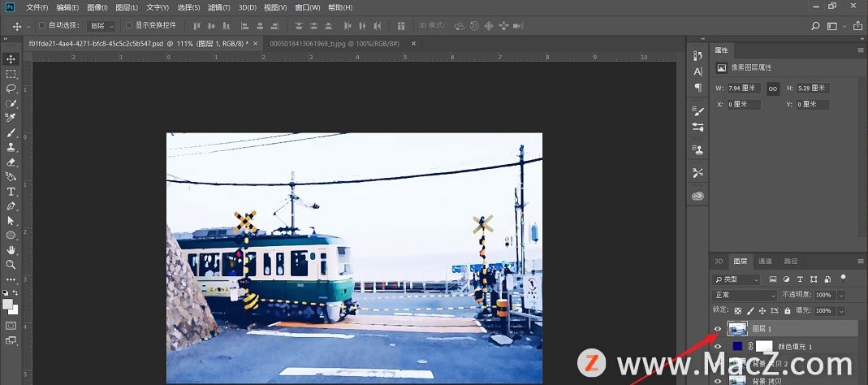Pick the Zoom tool in toolbar

(x=11, y=265)
